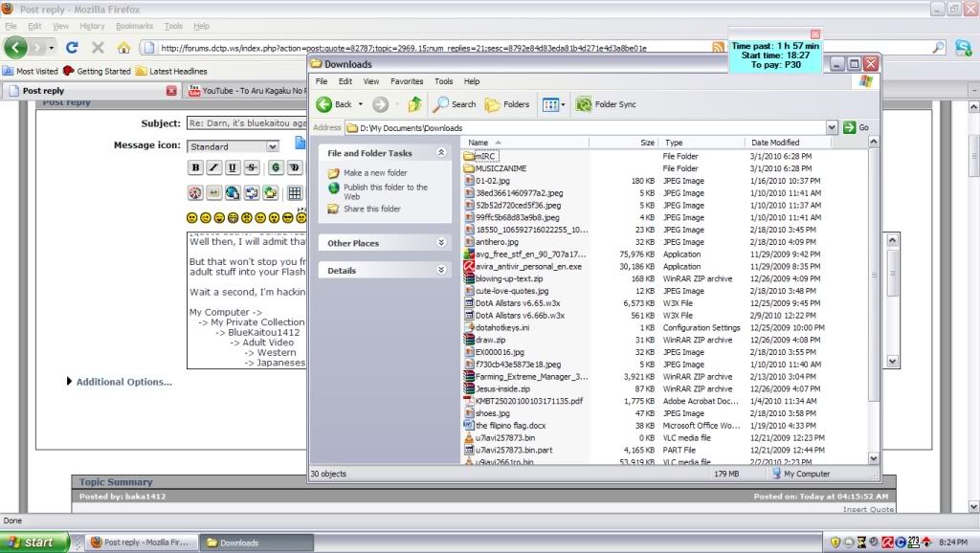
Task: Click the Glow (G) text effect button
Action: point(276,167)
